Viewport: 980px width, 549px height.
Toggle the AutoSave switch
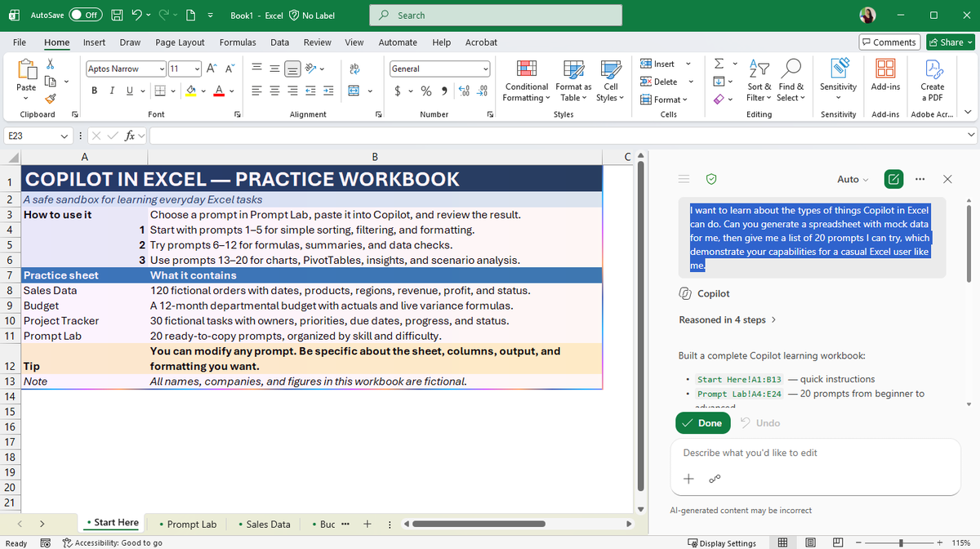pos(86,15)
